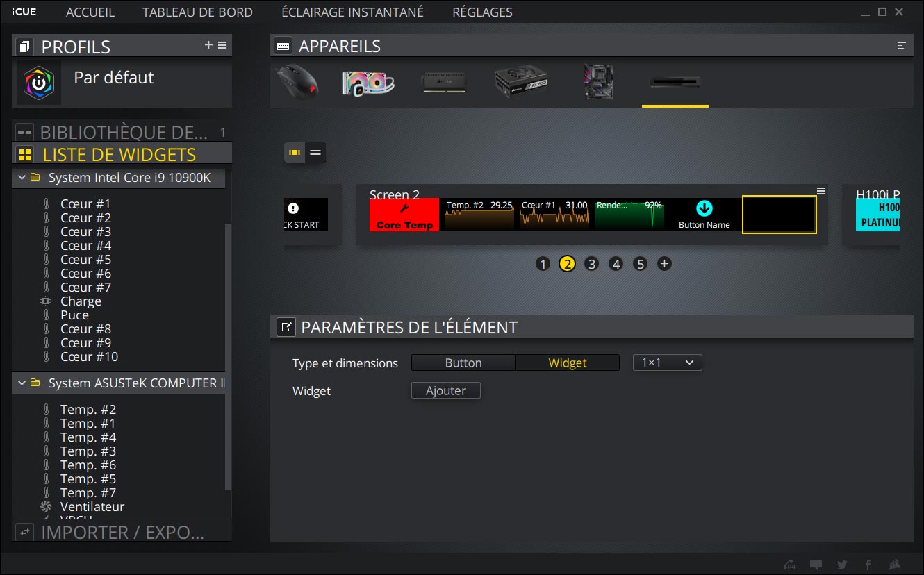Open the 1×1 dimensions dropdown
The image size is (924, 575).
(x=668, y=362)
